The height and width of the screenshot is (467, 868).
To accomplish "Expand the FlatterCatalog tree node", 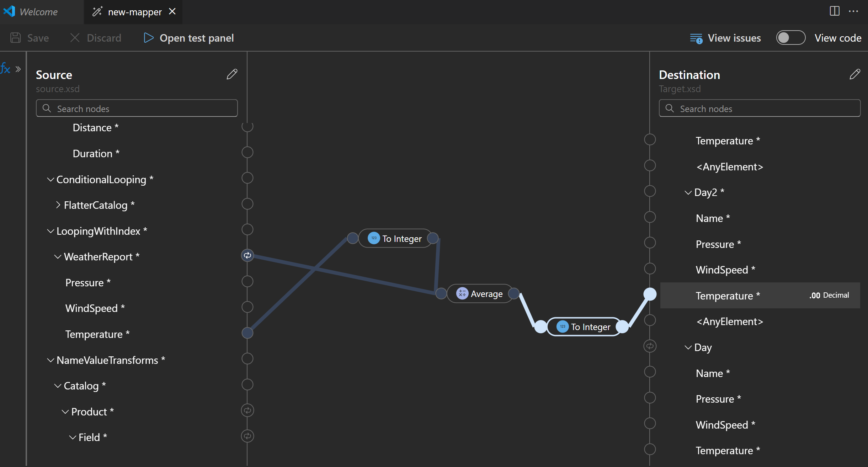I will pyautogui.click(x=58, y=205).
